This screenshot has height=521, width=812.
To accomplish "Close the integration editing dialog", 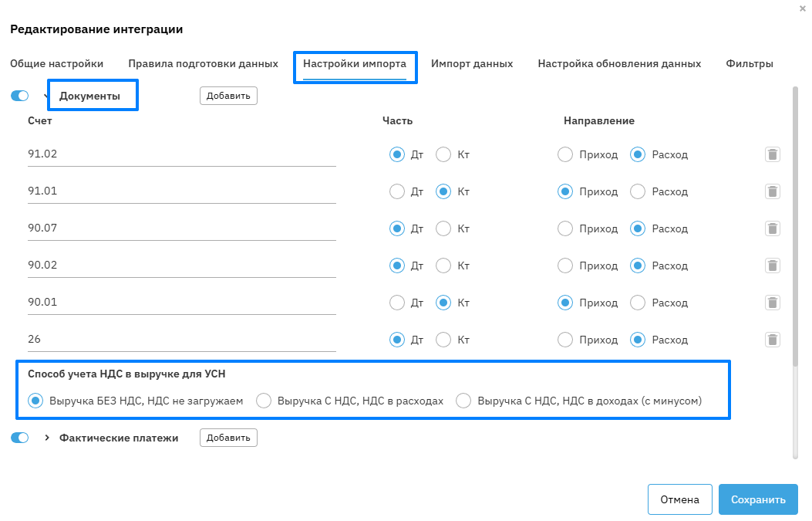I will 803,8.
